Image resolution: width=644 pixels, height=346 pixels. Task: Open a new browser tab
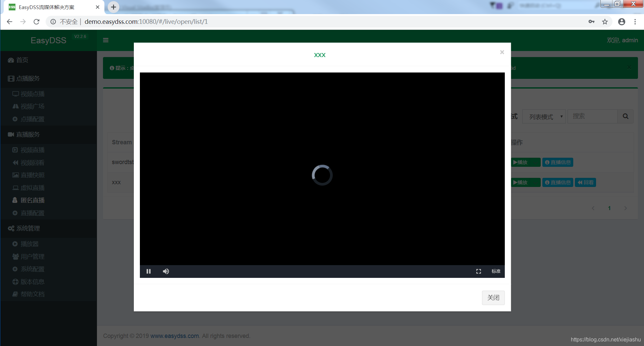(x=113, y=7)
